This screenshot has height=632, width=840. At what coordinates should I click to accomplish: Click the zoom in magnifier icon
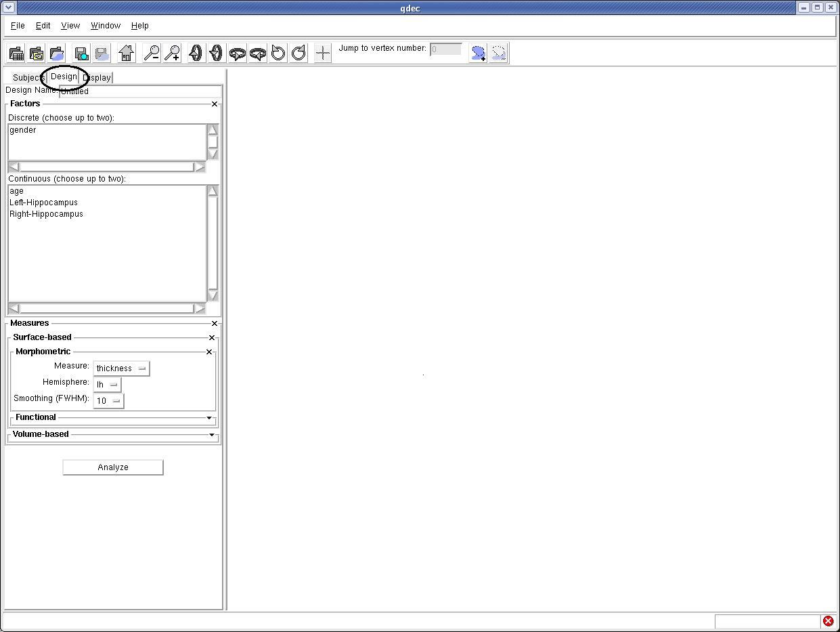(x=173, y=53)
